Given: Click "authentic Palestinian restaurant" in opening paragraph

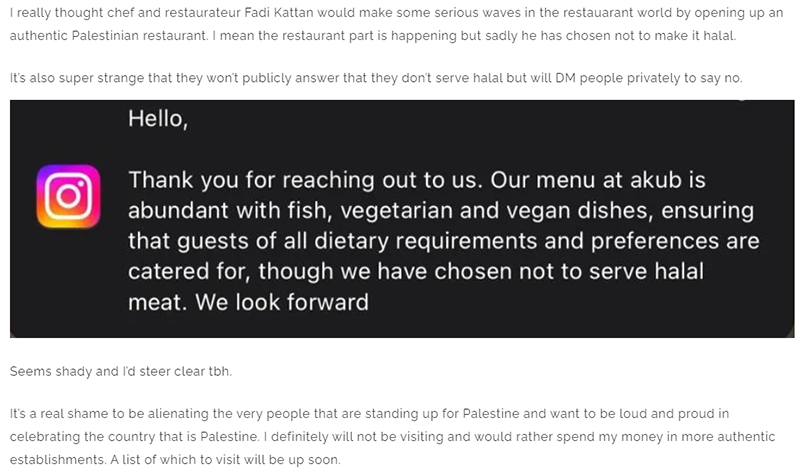Looking at the screenshot, I should (x=108, y=36).
